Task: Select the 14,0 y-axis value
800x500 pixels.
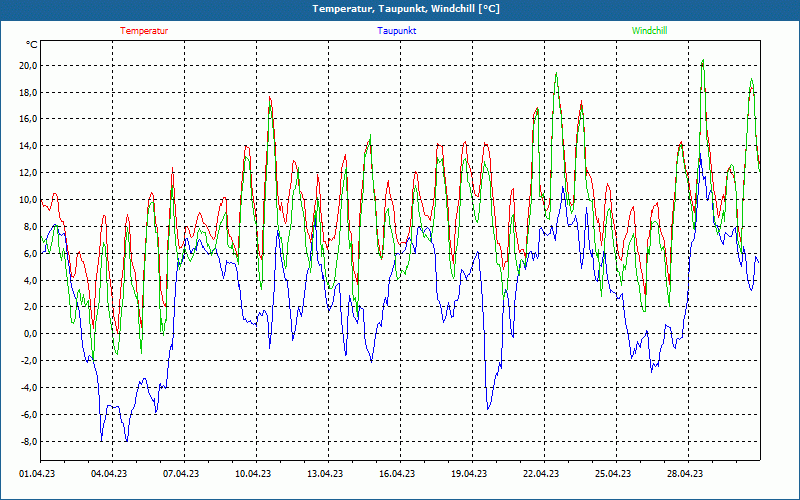Action: tap(28, 146)
